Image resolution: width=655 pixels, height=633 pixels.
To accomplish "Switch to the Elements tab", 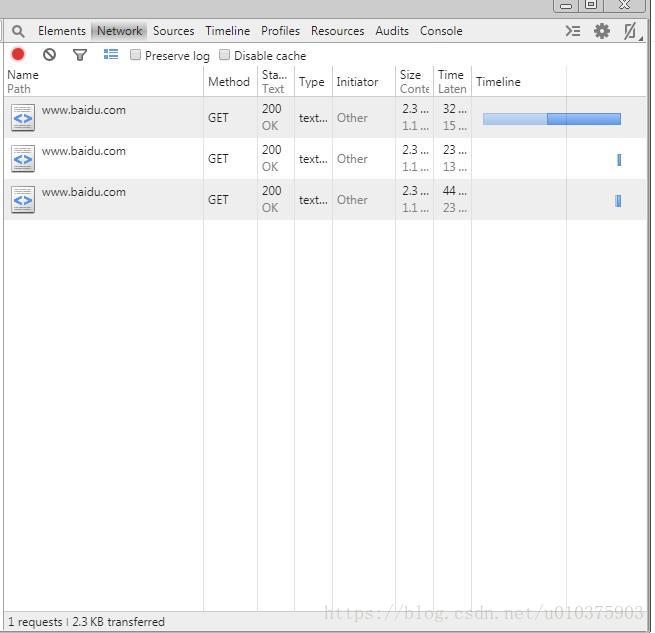I will (x=62, y=31).
